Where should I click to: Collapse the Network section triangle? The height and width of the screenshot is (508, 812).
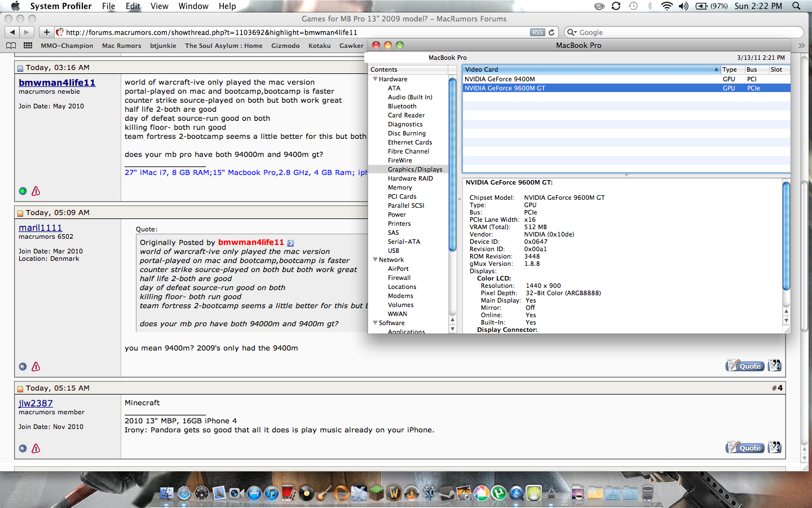375,260
